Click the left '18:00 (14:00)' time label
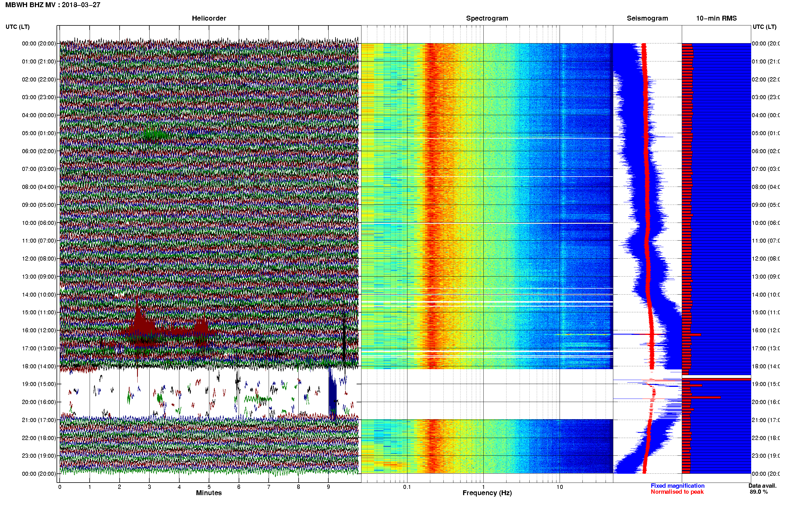The width and height of the screenshot is (812, 508). point(39,366)
